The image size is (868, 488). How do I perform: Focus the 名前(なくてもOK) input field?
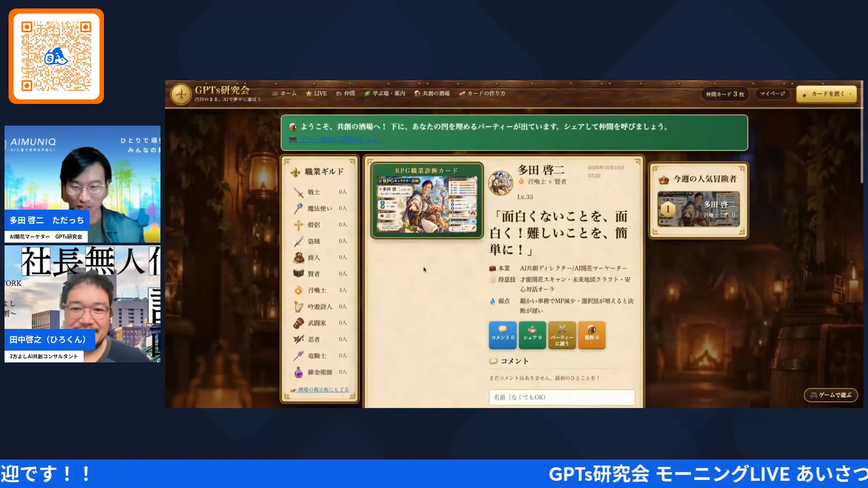pos(562,397)
